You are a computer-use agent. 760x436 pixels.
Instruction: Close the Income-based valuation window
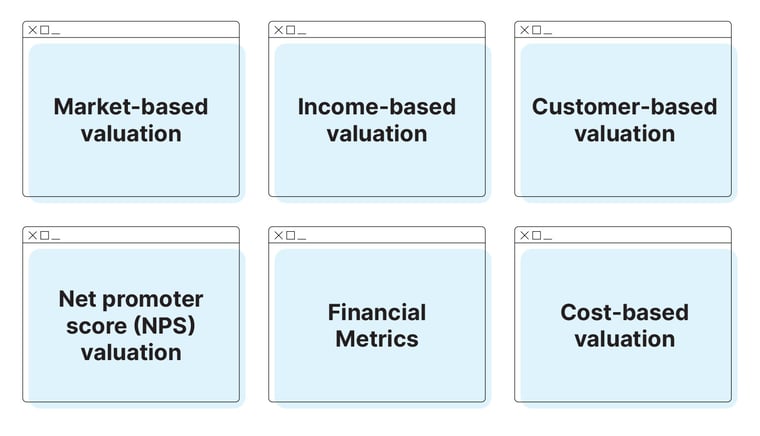click(278, 30)
